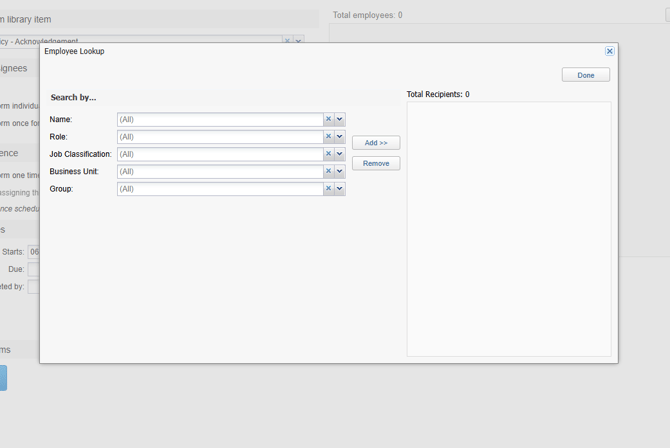Focus the Role search input field
The image size is (670, 448).
[220, 137]
